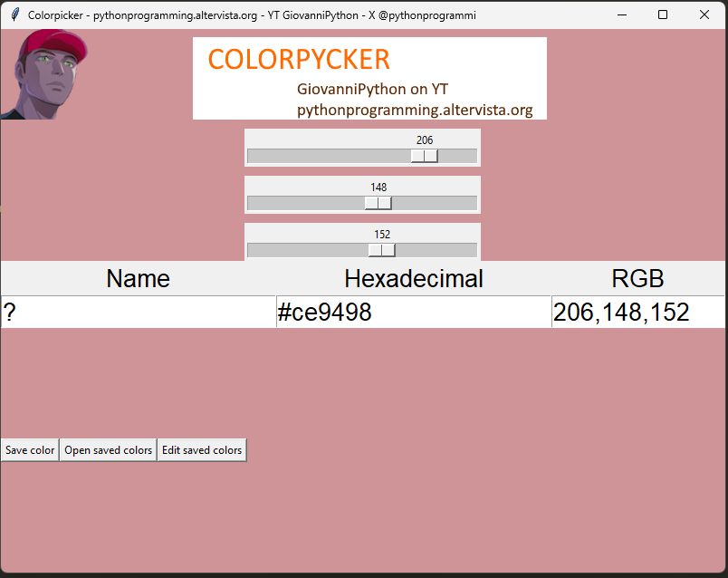Click the red value label 206
The image size is (728, 578).
(x=425, y=140)
